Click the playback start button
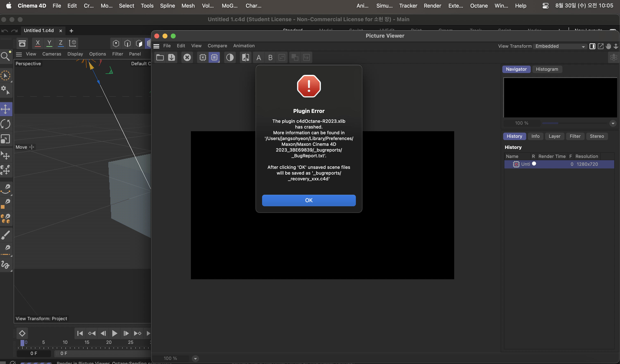The image size is (620, 364). tap(114, 334)
